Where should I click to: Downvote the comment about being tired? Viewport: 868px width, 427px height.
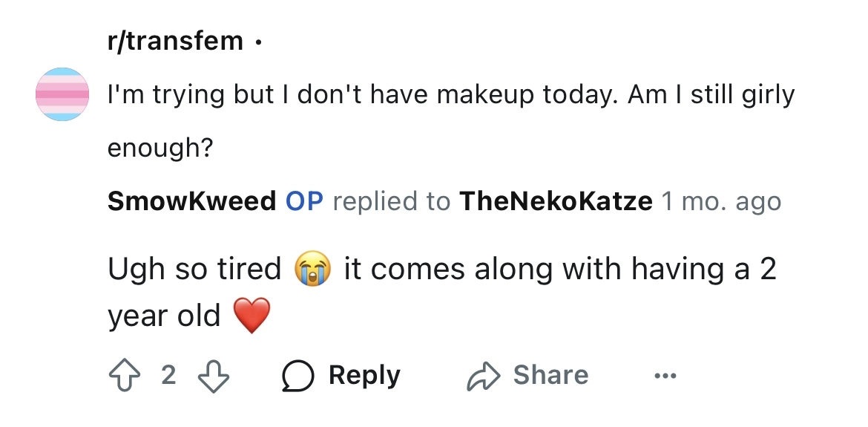[x=214, y=376]
